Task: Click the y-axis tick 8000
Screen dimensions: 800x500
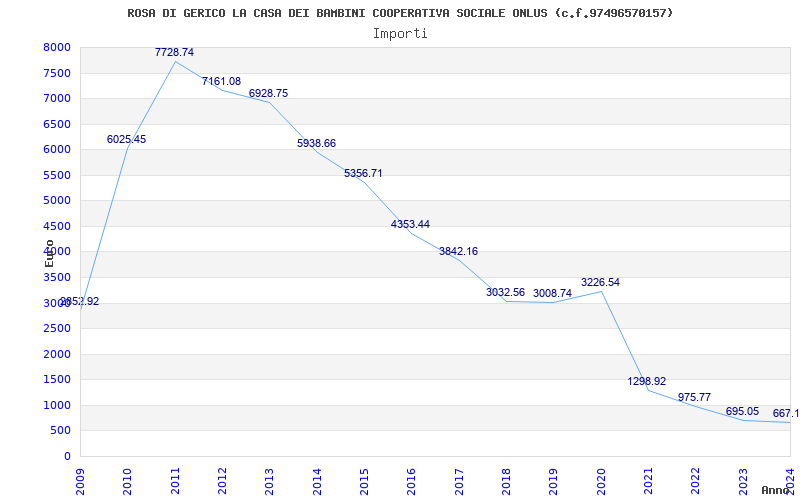Action: pos(57,47)
